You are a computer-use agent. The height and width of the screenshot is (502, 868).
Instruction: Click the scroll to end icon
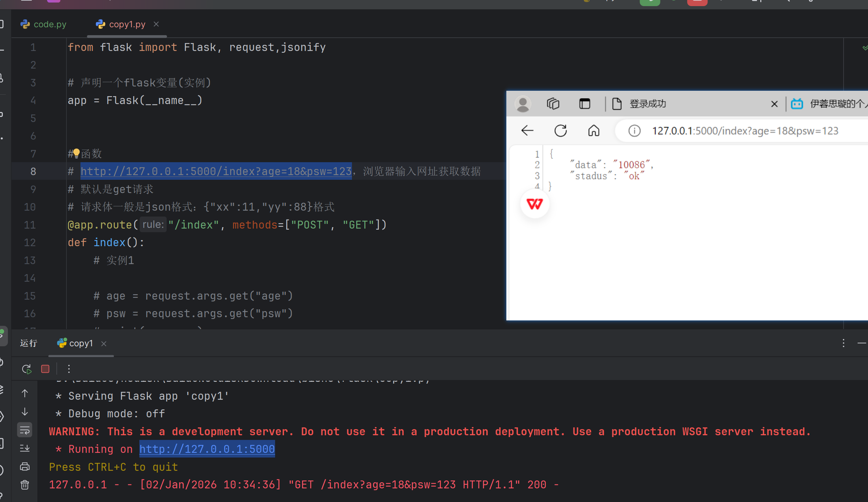[25, 448]
